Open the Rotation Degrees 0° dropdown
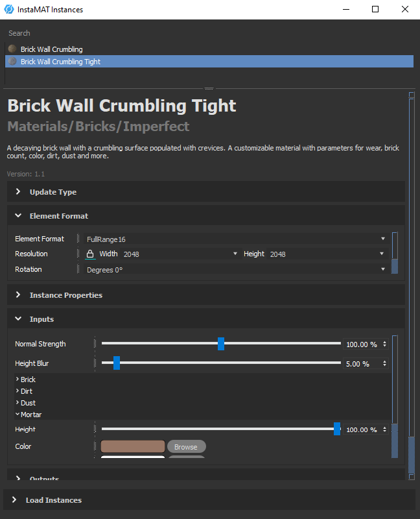The image size is (420, 519). point(235,270)
